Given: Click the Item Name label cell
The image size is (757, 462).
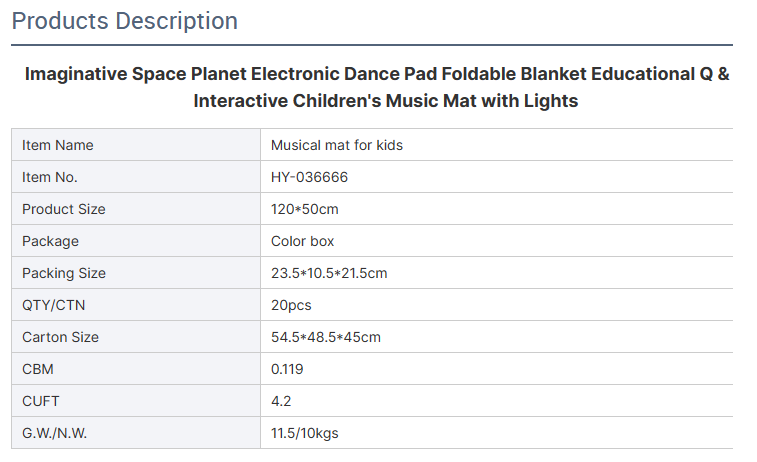Looking at the screenshot, I should click(136, 145).
